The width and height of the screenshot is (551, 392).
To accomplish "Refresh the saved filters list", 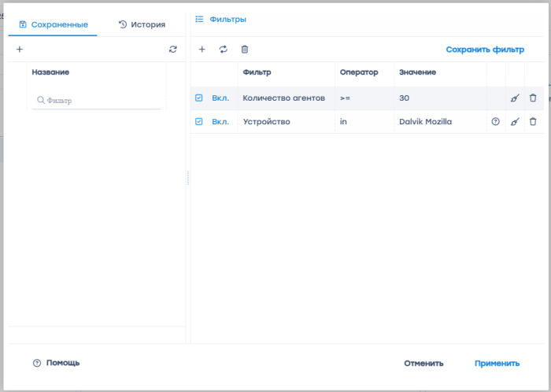I will [x=173, y=50].
